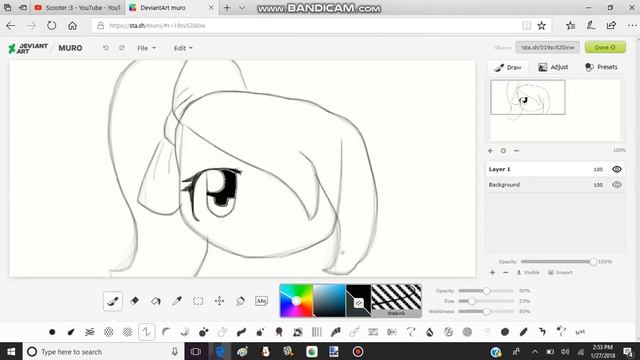
Task: Choose the basic round brush
Action: pyautogui.click(x=52, y=332)
